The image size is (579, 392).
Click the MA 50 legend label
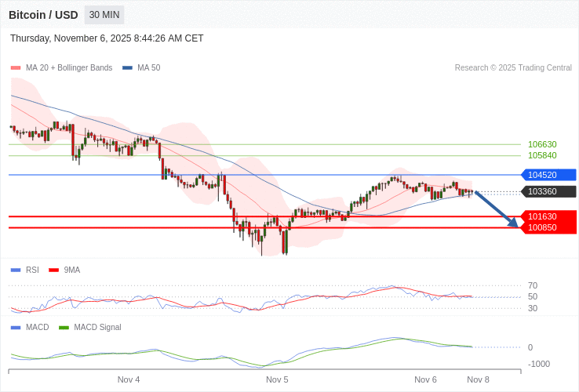(149, 67)
